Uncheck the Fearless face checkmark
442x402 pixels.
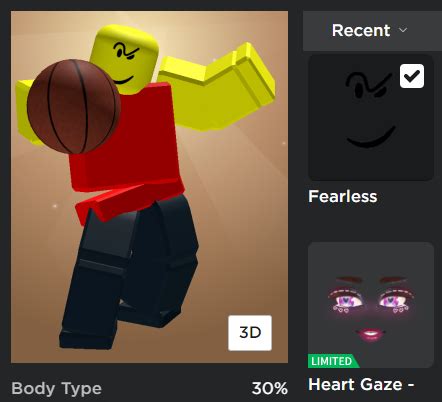point(412,76)
